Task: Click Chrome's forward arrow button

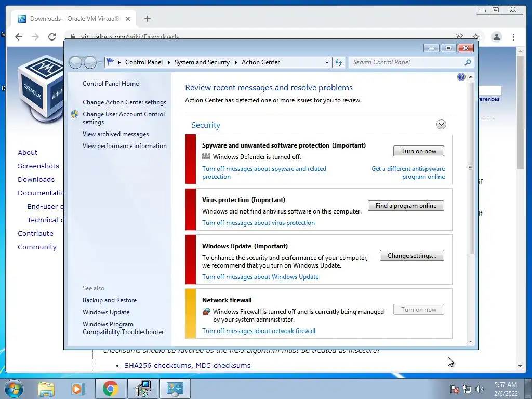Action: pos(35,37)
